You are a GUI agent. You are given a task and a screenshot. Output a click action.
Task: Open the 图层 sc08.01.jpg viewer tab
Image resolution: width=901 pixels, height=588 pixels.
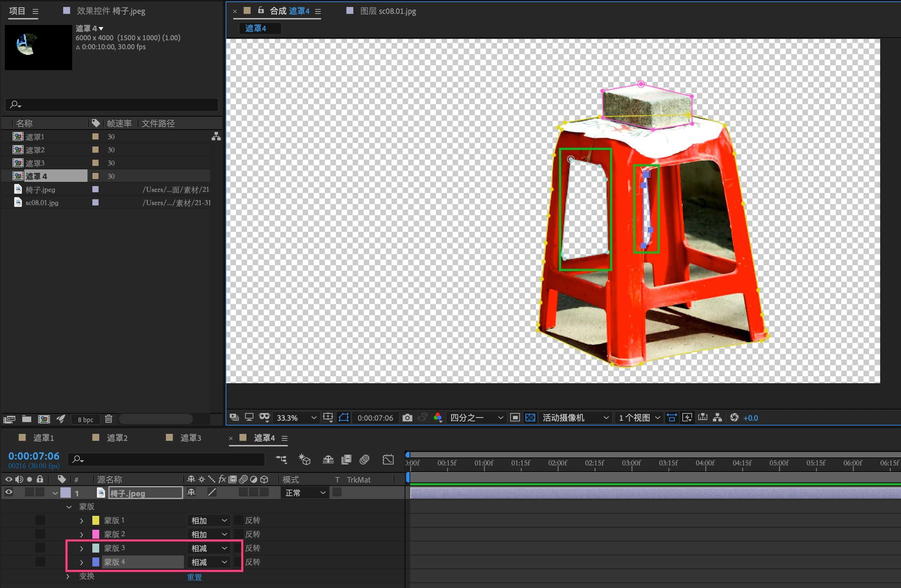pyautogui.click(x=388, y=11)
